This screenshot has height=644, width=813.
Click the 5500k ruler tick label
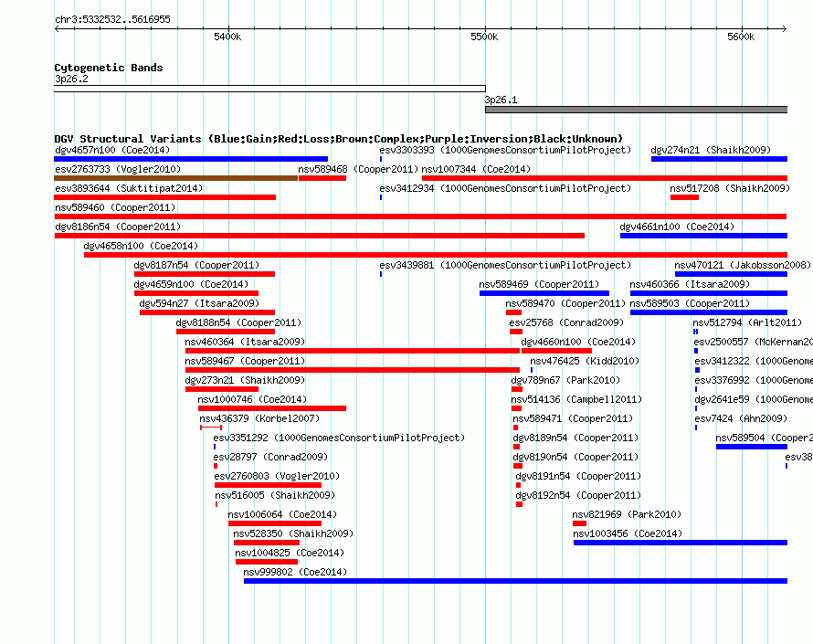point(484,37)
